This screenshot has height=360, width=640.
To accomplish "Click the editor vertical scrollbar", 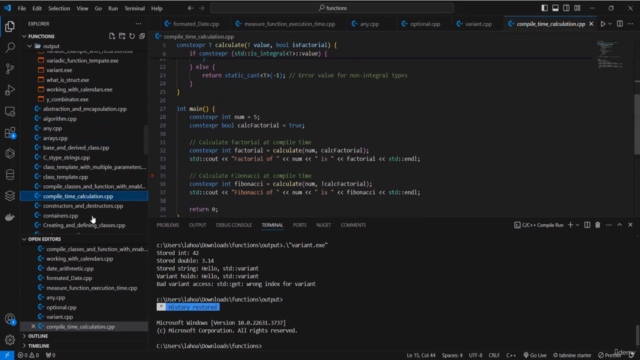I will click(x=637, y=124).
